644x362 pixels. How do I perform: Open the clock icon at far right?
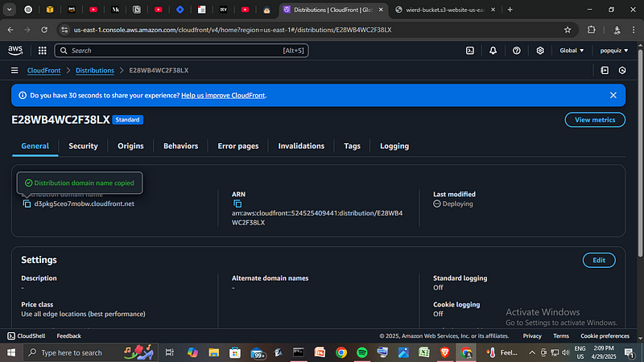click(x=622, y=71)
